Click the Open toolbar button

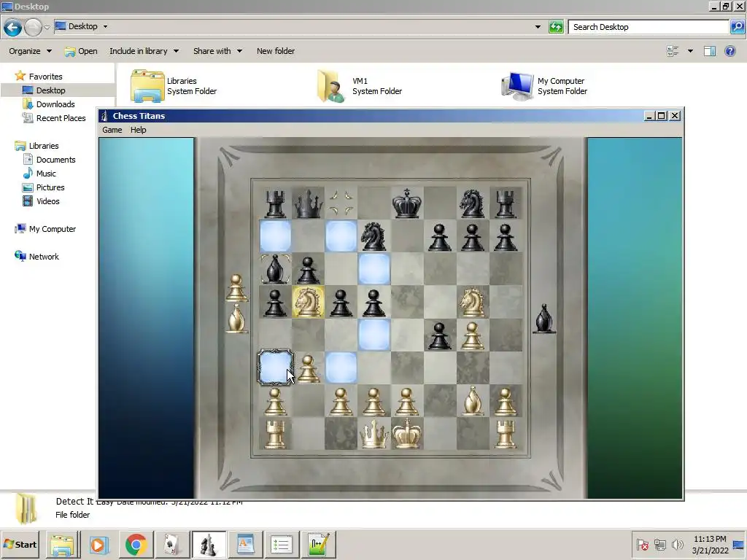tap(81, 51)
